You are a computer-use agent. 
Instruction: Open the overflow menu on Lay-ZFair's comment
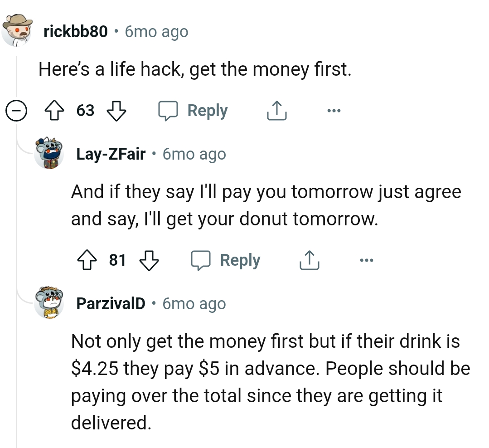(x=366, y=260)
